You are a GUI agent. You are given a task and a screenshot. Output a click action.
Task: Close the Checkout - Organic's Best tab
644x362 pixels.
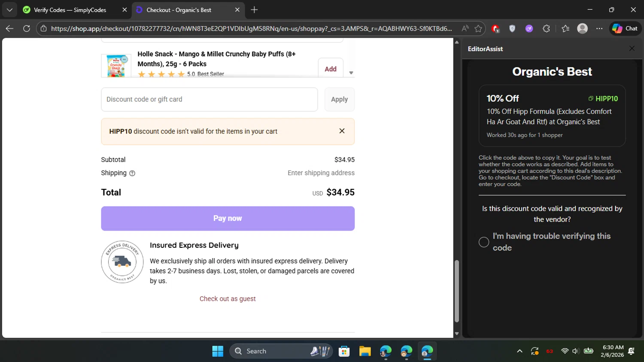pyautogui.click(x=237, y=10)
